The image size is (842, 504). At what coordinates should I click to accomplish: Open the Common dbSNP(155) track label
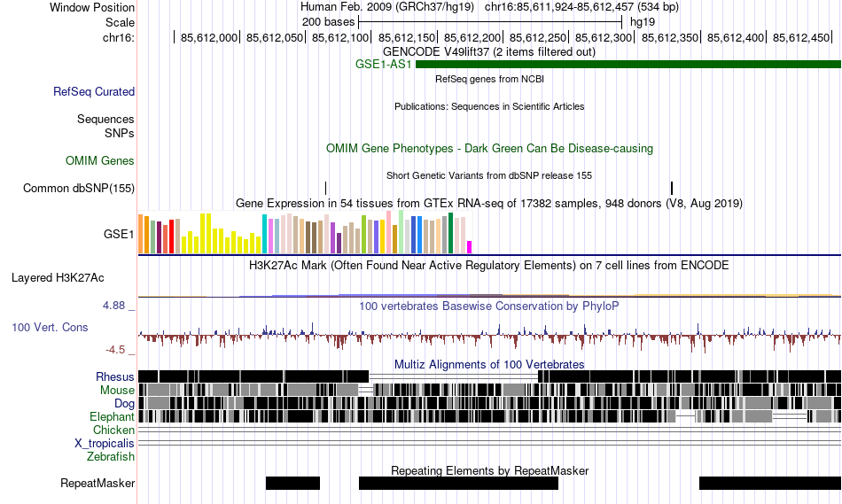(x=79, y=189)
